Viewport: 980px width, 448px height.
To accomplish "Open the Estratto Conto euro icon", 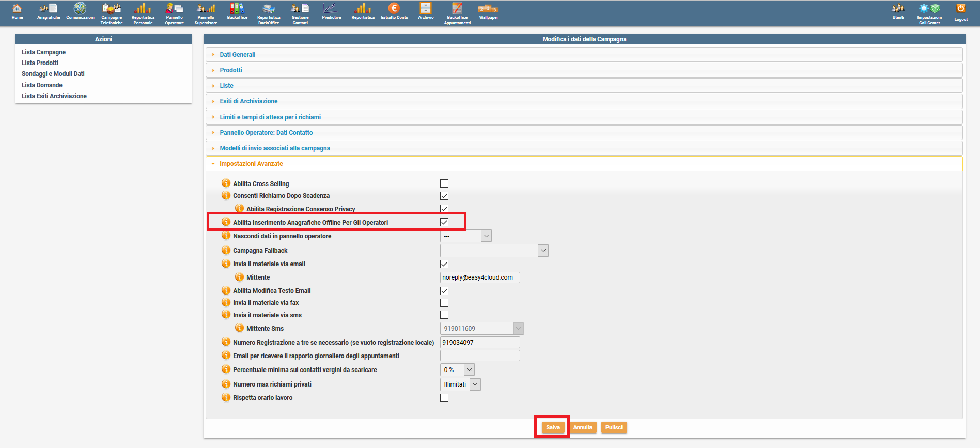I will [394, 11].
